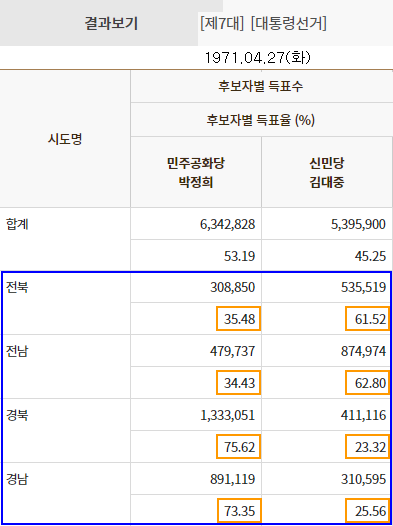Click highlighted 34.43 value in 전남
The image size is (393, 526).
pyautogui.click(x=238, y=382)
